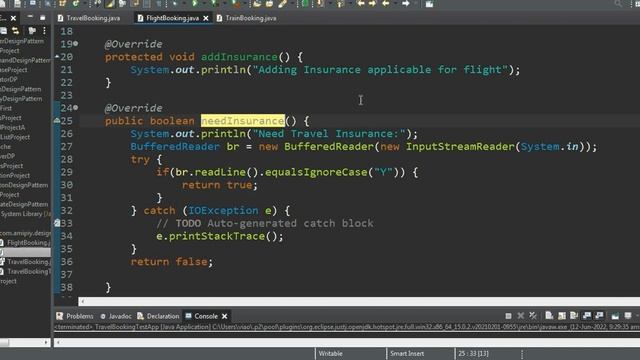Viewport: 640px width, 360px height.
Task: Click the terminated TravelBookingTestApp console label
Action: 347,327
